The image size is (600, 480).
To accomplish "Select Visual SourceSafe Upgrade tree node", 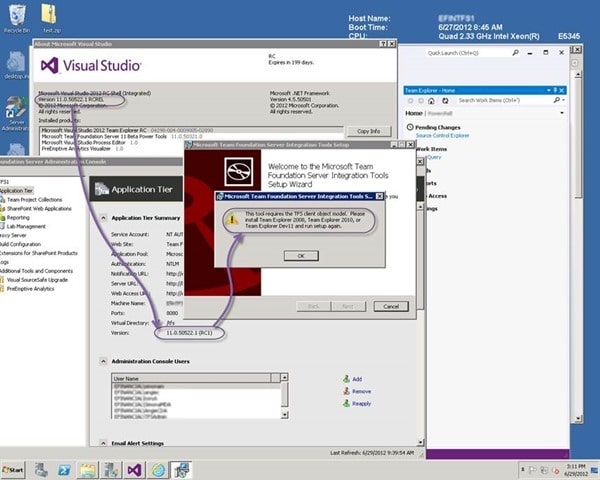I will pos(37,280).
